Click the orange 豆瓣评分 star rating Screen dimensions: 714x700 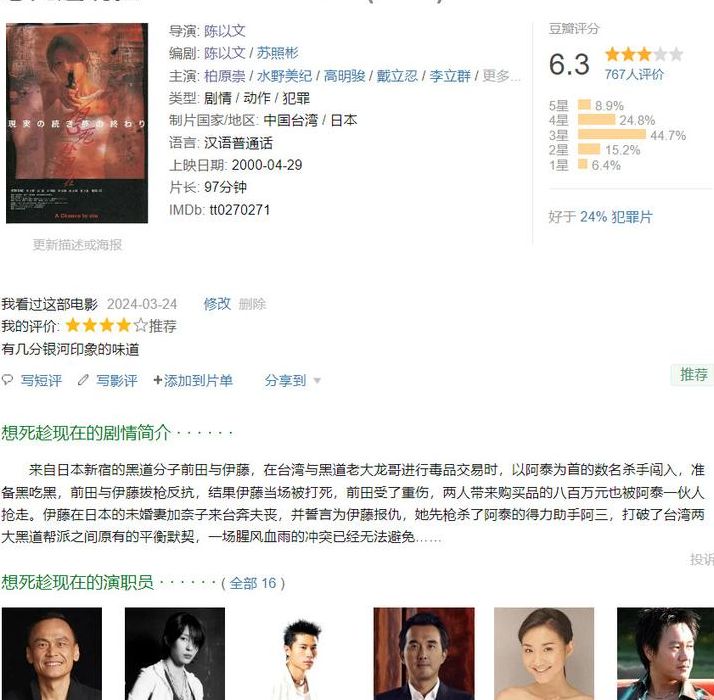(x=644, y=55)
